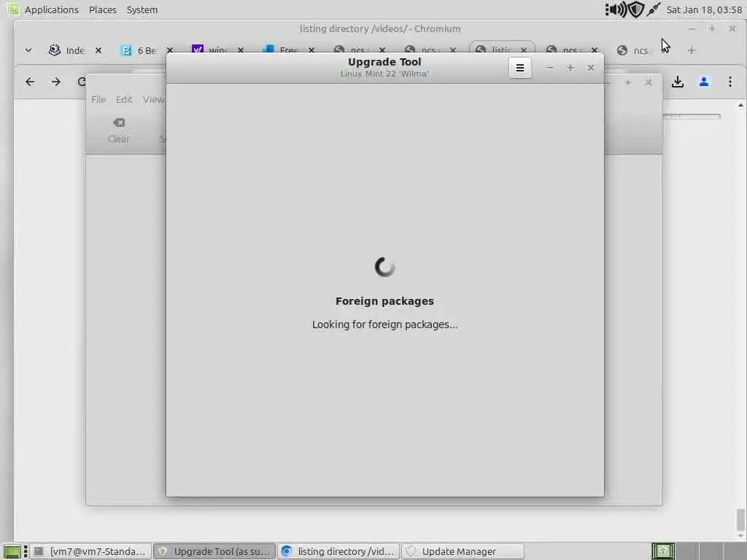Minimize the Upgrade Tool window
Viewport: 747px width, 560px height.
coord(550,68)
